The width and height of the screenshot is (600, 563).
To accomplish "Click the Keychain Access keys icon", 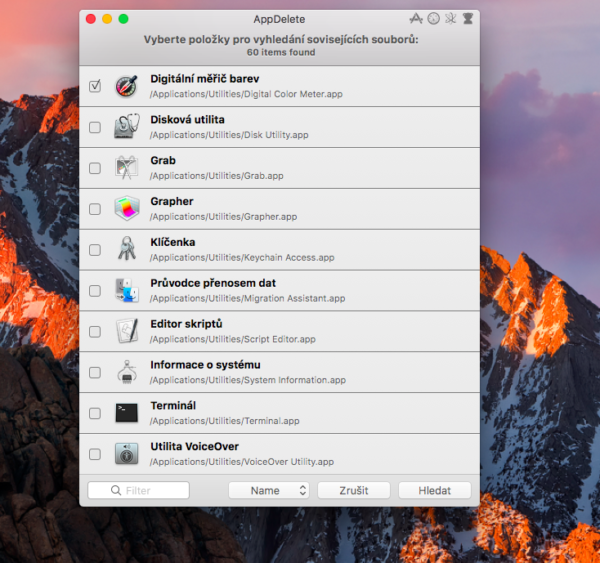I will (x=126, y=249).
